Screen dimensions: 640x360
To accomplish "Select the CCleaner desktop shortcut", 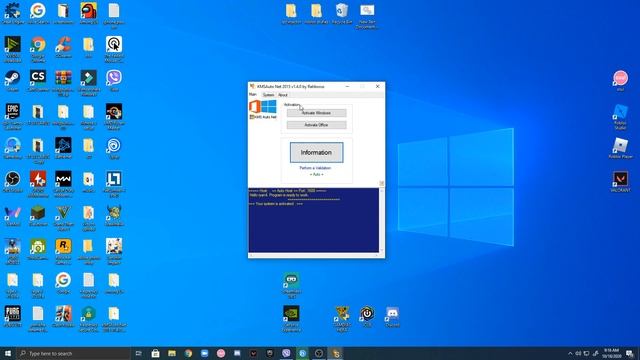I will (x=63, y=47).
